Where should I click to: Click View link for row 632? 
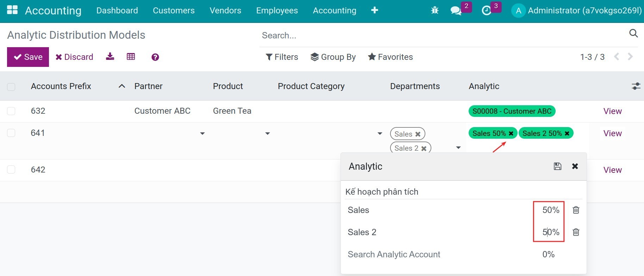(x=613, y=111)
